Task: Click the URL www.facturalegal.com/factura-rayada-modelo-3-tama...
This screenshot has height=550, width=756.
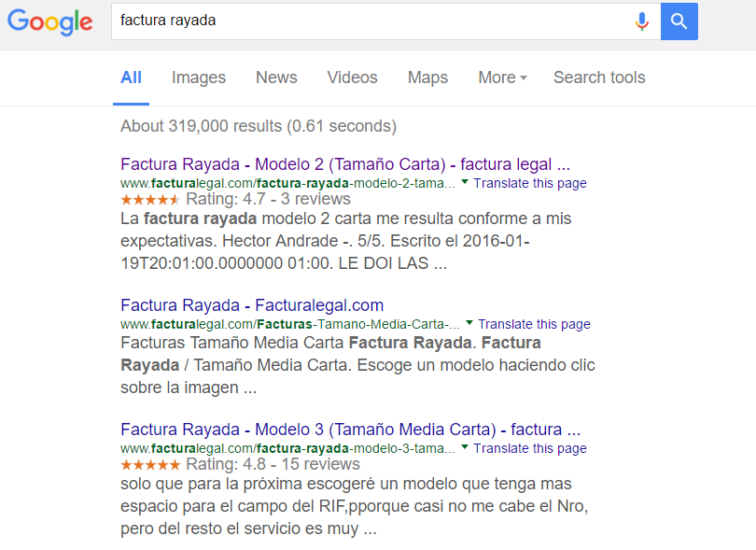Action: point(287,448)
